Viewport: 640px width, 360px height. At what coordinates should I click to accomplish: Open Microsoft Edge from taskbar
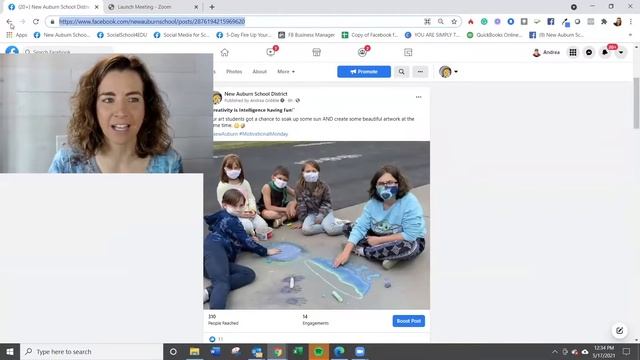339,351
